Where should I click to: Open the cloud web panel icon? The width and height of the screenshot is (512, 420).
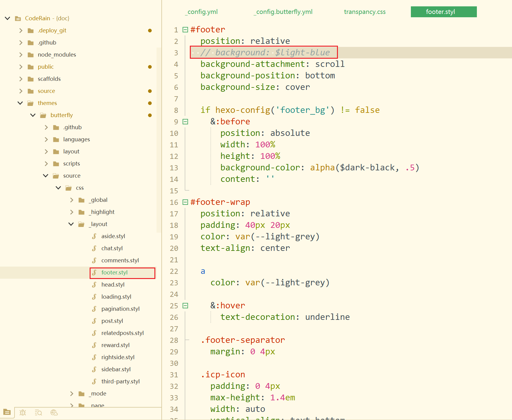click(54, 412)
